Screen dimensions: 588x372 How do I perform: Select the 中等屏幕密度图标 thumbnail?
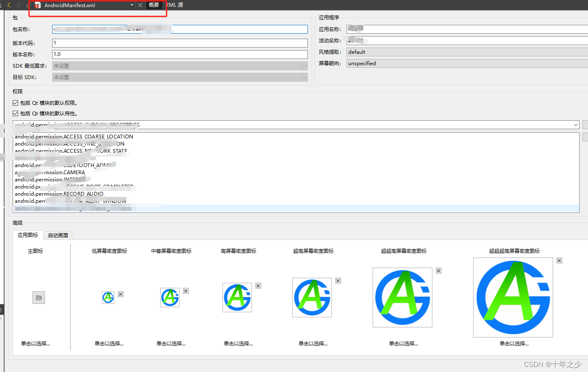point(170,297)
